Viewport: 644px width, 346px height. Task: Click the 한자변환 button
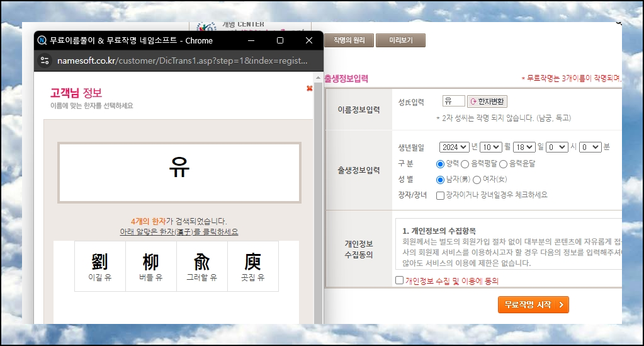point(487,101)
